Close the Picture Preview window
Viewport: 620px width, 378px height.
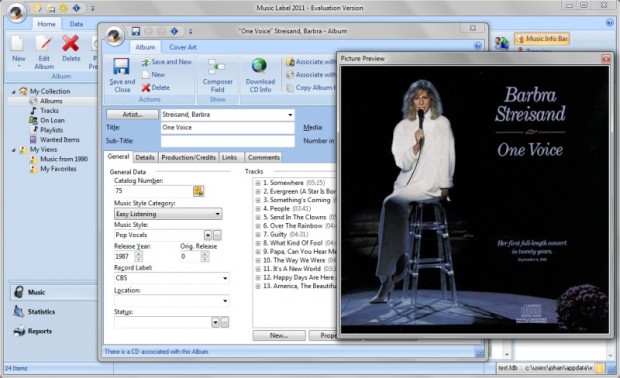coord(606,59)
